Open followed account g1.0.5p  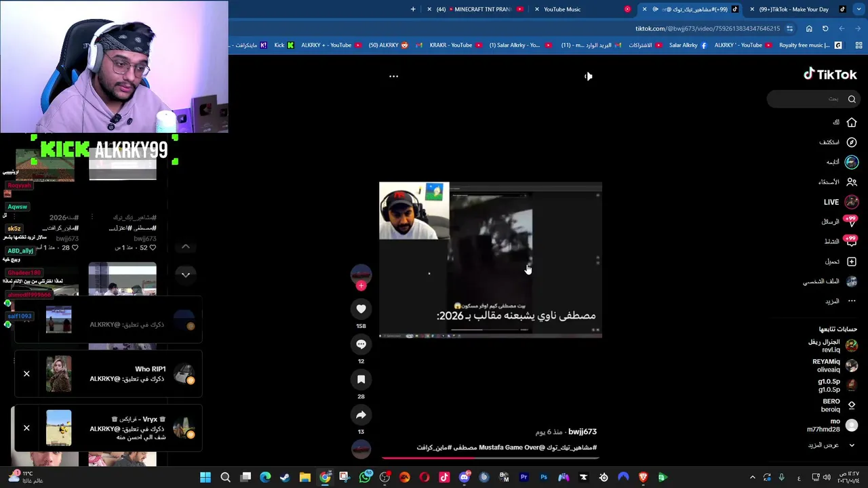[x=837, y=386]
